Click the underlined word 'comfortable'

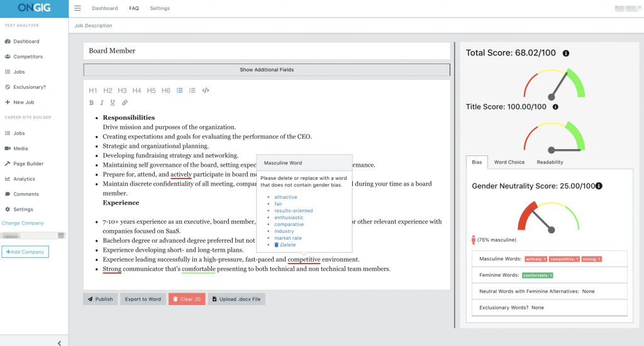(x=199, y=269)
